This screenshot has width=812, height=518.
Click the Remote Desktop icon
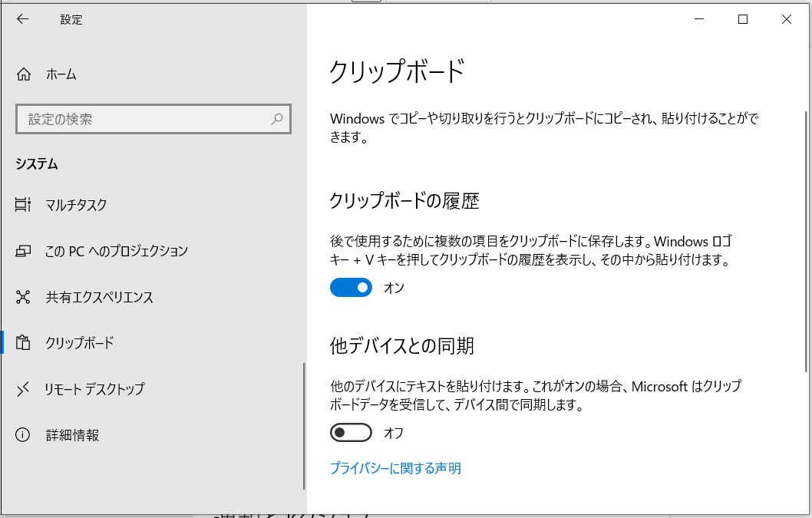(x=23, y=389)
